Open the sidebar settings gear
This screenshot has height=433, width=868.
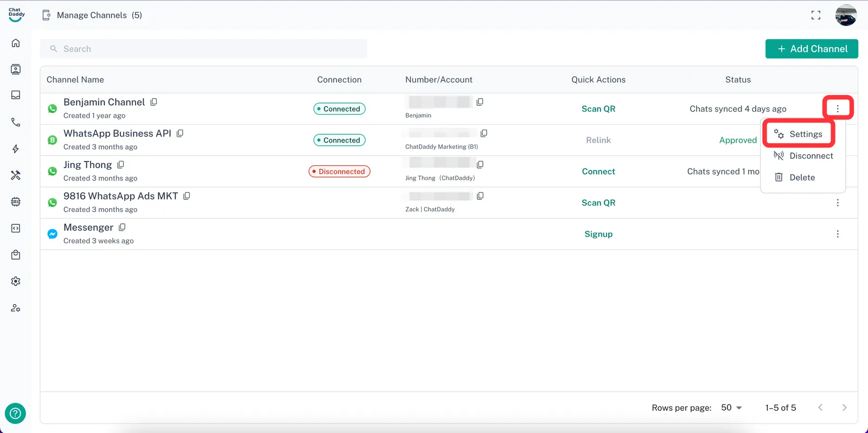click(x=16, y=281)
